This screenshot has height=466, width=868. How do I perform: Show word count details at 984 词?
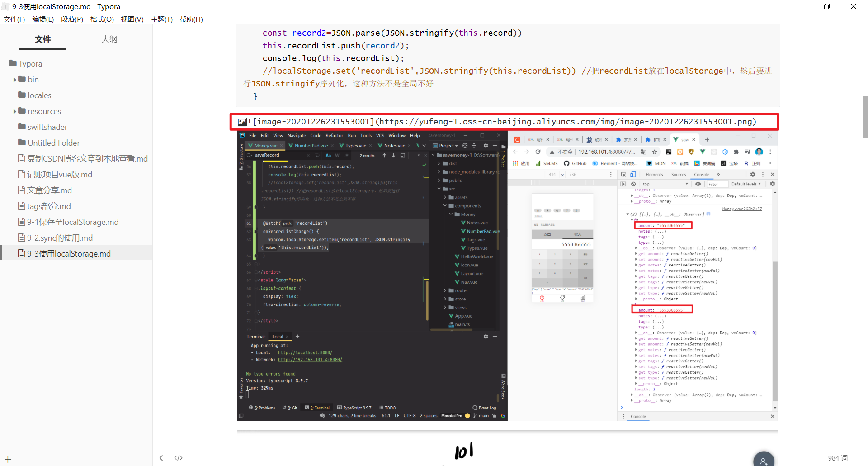coord(838,458)
